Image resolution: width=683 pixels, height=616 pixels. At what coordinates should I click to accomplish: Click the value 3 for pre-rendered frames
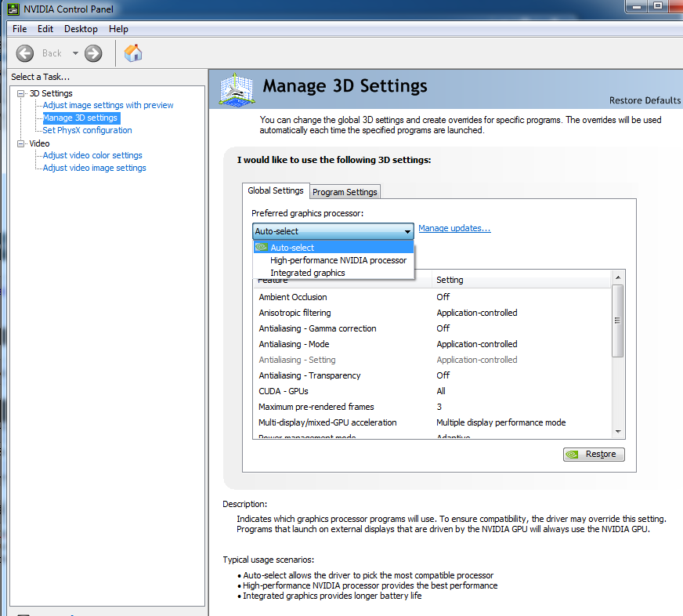(439, 407)
